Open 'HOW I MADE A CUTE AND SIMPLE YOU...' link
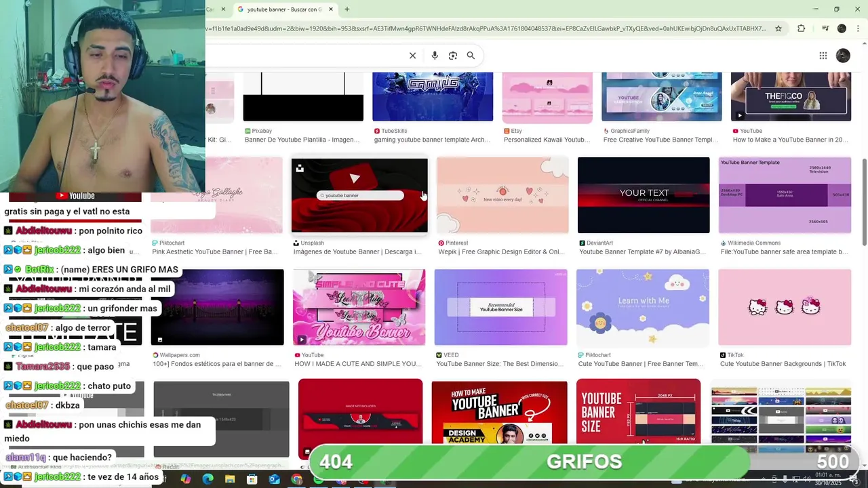 coord(358,364)
